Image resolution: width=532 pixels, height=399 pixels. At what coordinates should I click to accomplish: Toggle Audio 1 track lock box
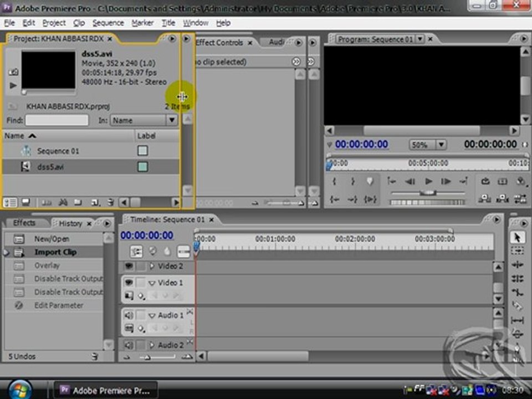tap(140, 315)
